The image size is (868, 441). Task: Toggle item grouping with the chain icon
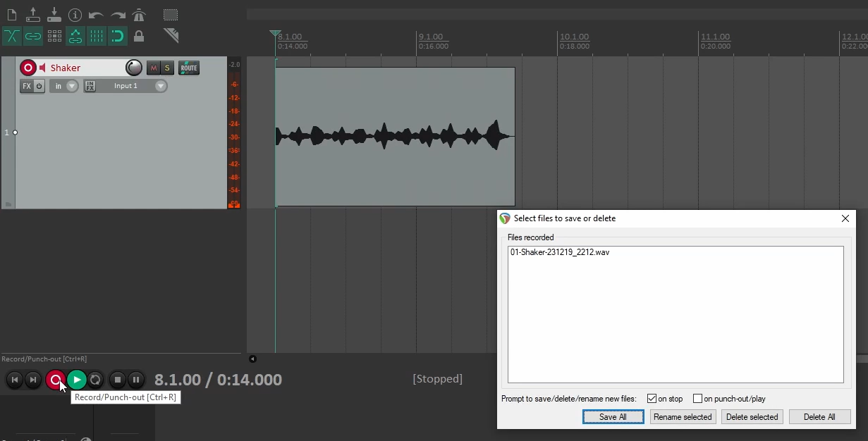pyautogui.click(x=32, y=36)
